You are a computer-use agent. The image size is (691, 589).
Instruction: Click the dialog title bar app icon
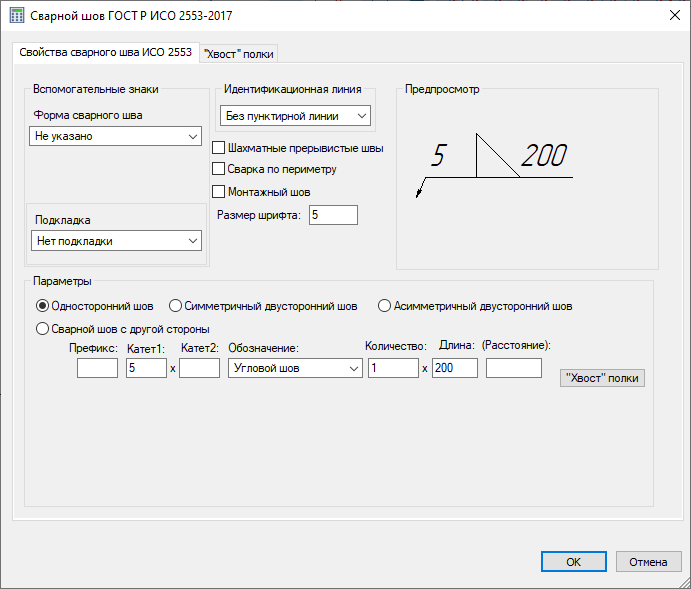coord(16,15)
